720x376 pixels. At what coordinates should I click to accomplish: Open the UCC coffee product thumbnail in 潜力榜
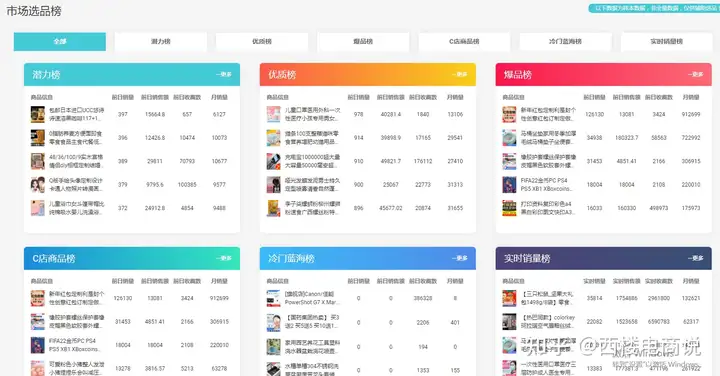click(x=38, y=114)
